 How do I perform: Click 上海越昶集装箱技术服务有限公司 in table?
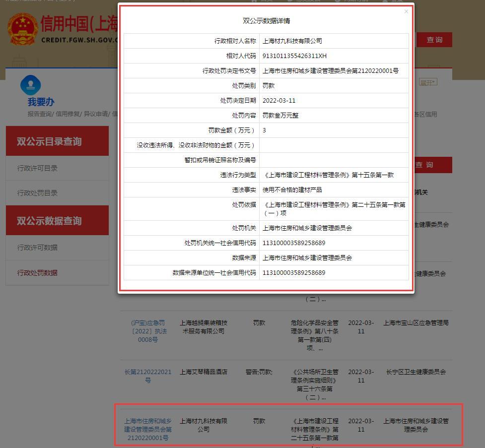pos(204,327)
